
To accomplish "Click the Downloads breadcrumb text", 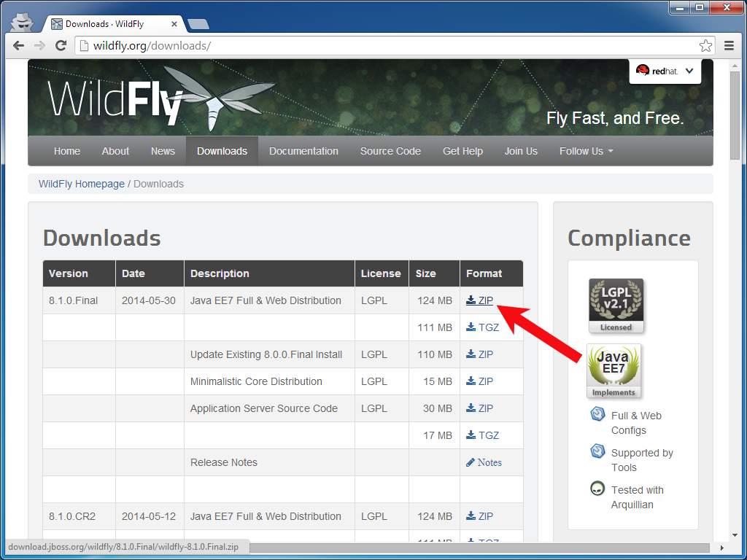I will pyautogui.click(x=158, y=184).
